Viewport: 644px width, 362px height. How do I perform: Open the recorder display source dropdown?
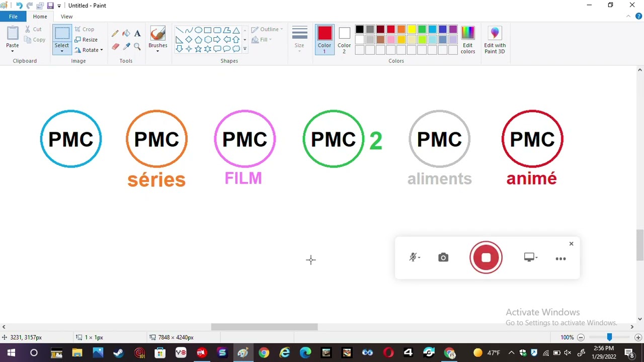click(x=531, y=257)
